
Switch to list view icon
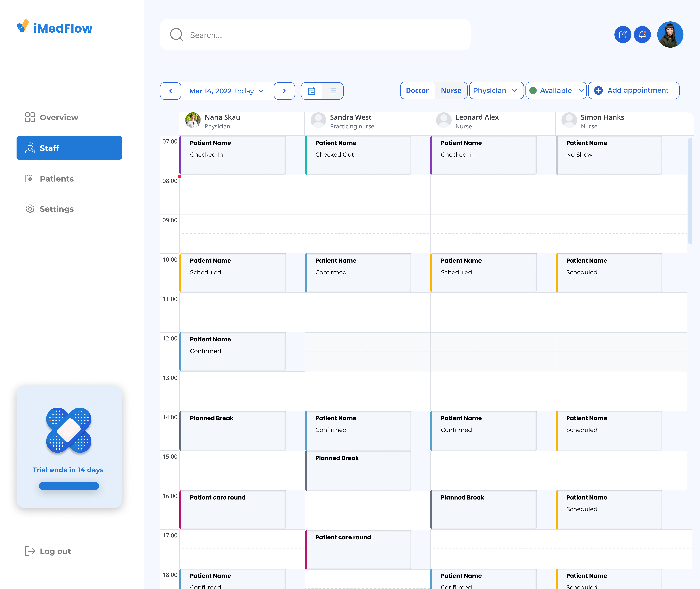[x=333, y=91]
